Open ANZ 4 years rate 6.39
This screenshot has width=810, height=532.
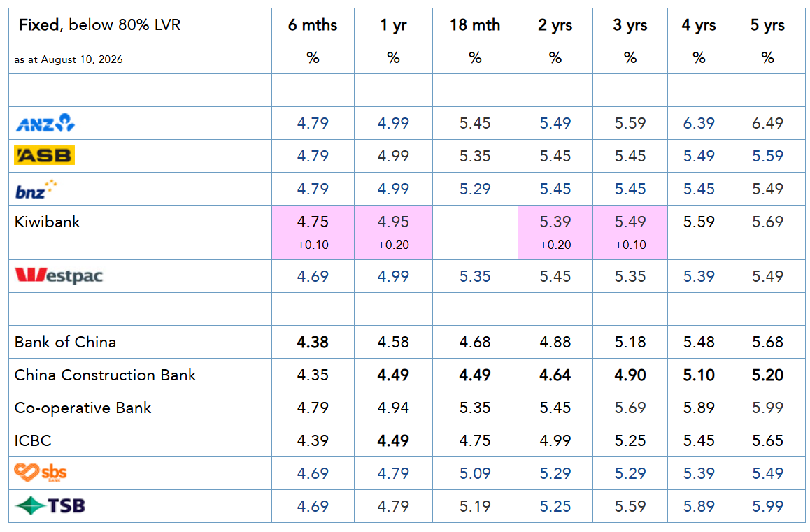699,124
